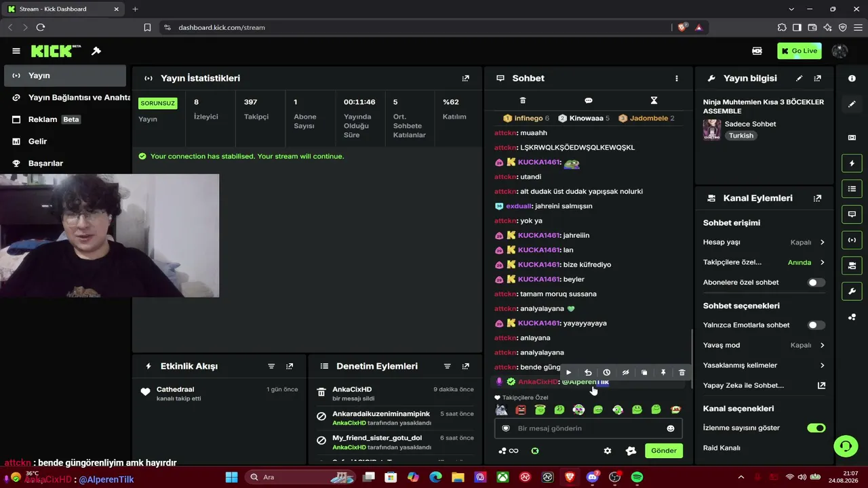Click the list icon in right sidebar
Screen dimensions: 868x488
[852, 188]
